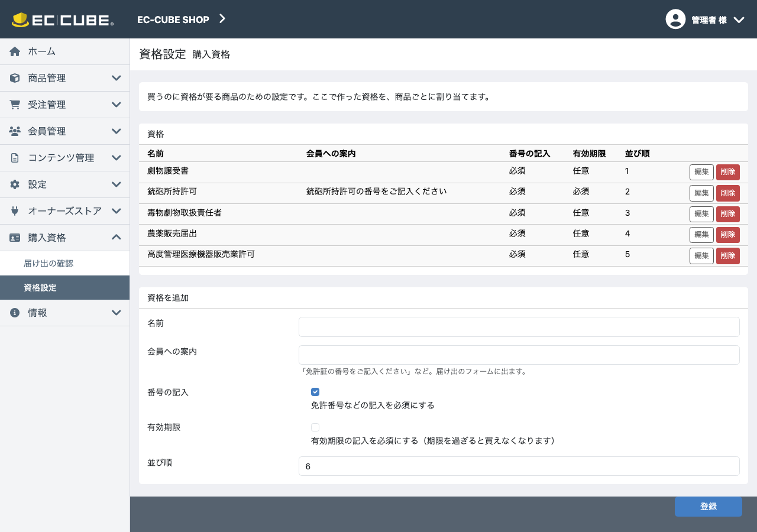Click the home icon in sidebar
This screenshot has height=532, width=757.
pyautogui.click(x=15, y=51)
